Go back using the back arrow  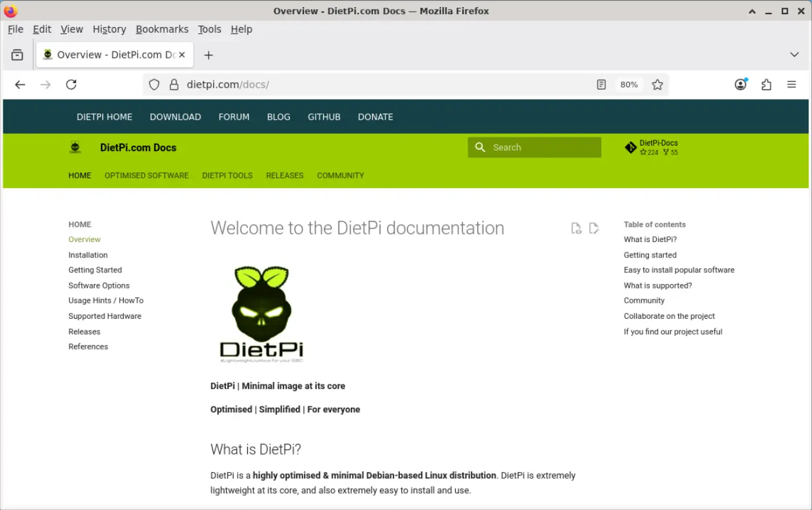[20, 84]
